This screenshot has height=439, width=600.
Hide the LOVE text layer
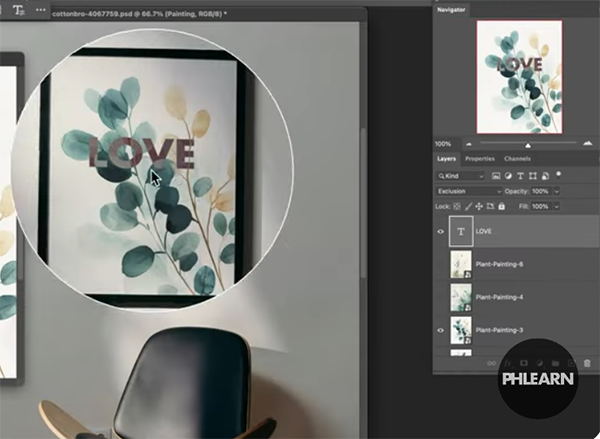click(x=440, y=231)
